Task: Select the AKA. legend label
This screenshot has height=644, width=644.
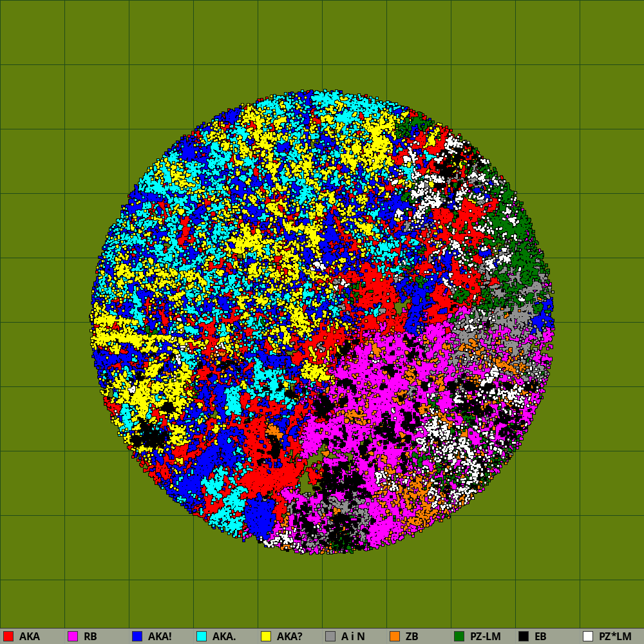Action: [x=224, y=637]
